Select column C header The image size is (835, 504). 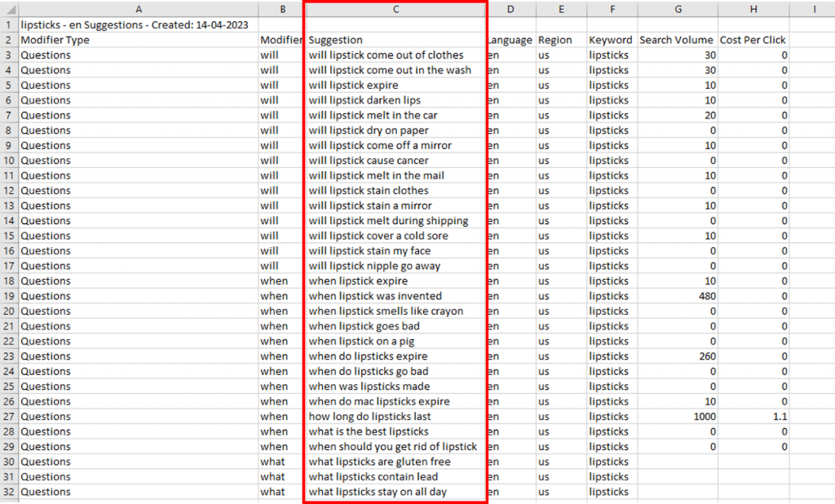tap(395, 9)
